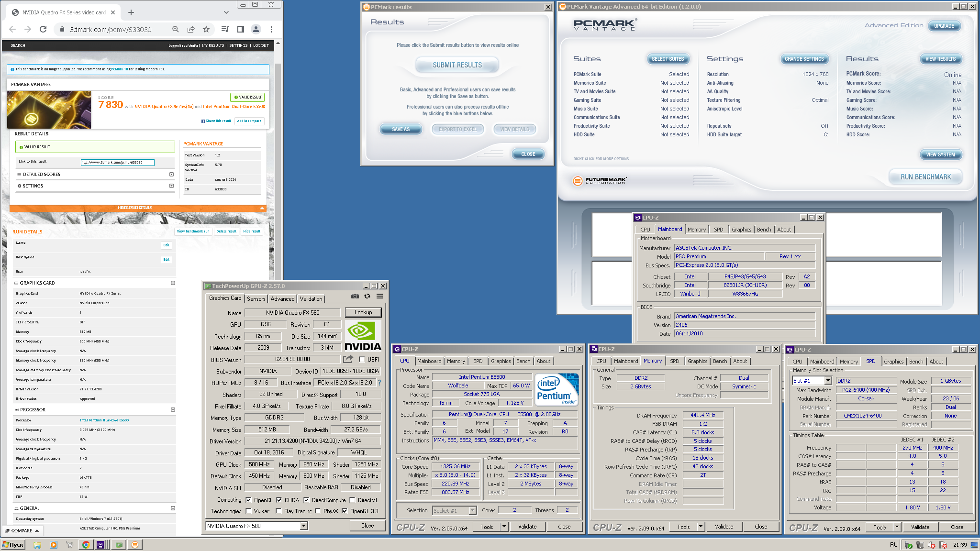The width and height of the screenshot is (980, 551).
Task: Reload the 3dmark page in Chrome
Action: coord(43,29)
